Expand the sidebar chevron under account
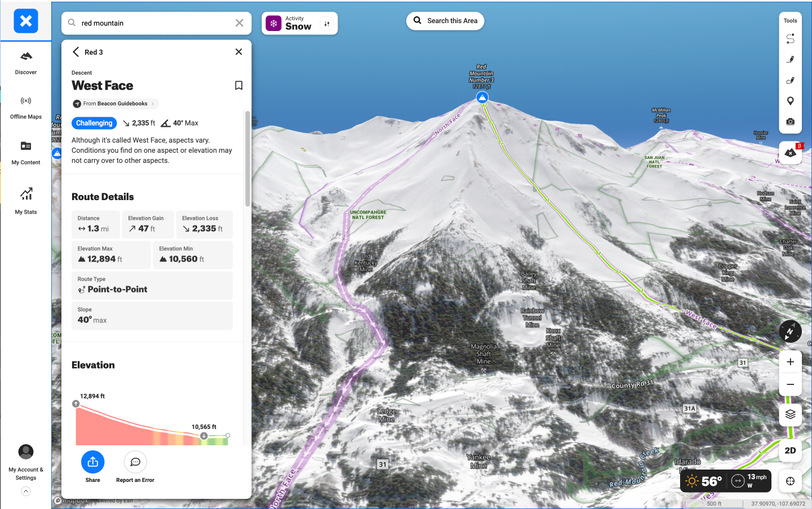Screen dimensions: 812x509 pyautogui.click(x=26, y=492)
